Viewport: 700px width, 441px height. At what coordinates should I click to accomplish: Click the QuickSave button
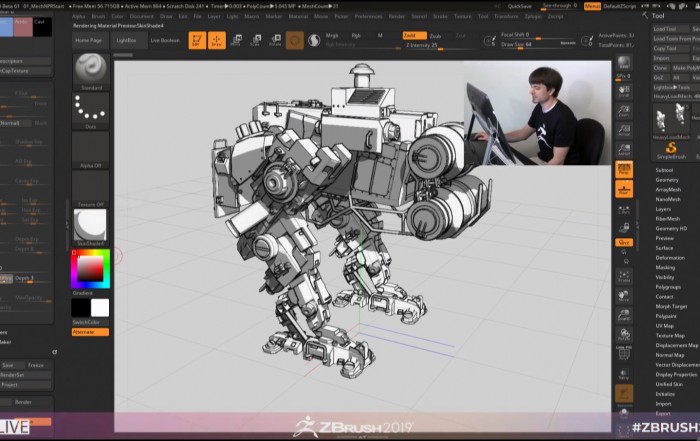[519, 6]
